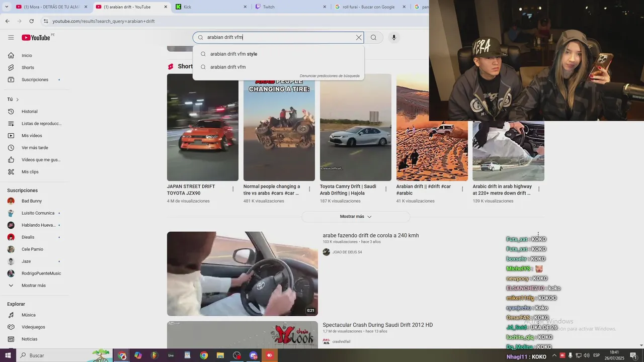Image resolution: width=644 pixels, height=362 pixels.
Task: Open the Windows Start menu
Action: tap(8, 355)
